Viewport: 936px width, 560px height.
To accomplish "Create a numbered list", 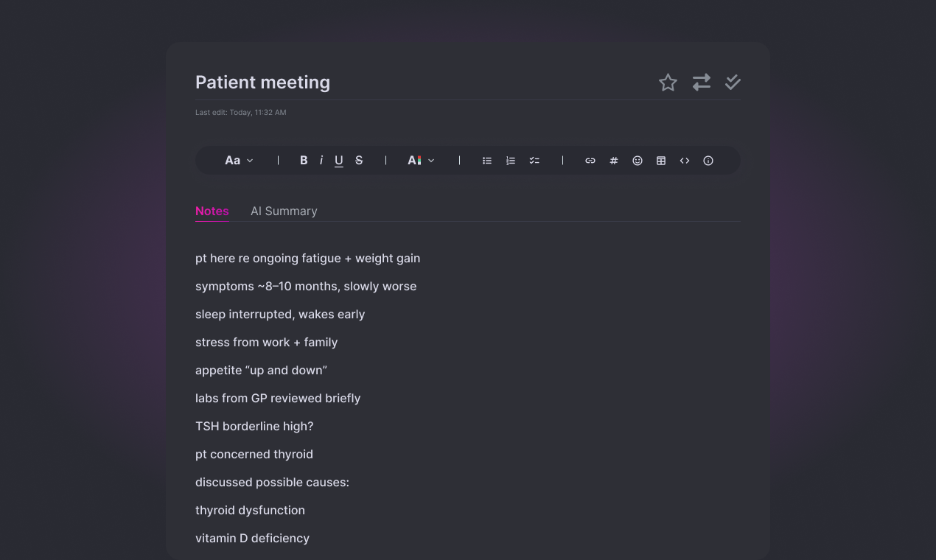I will pos(510,160).
